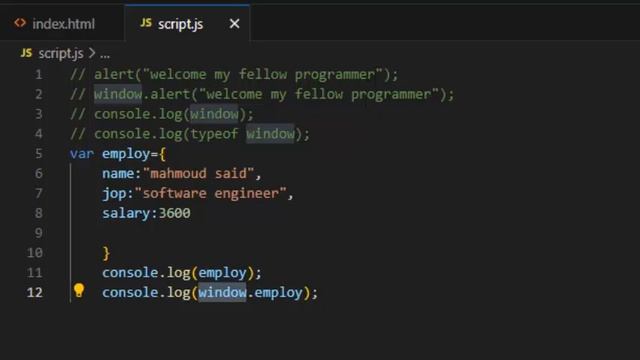Click console.log(employ) on line 11

[182, 273]
